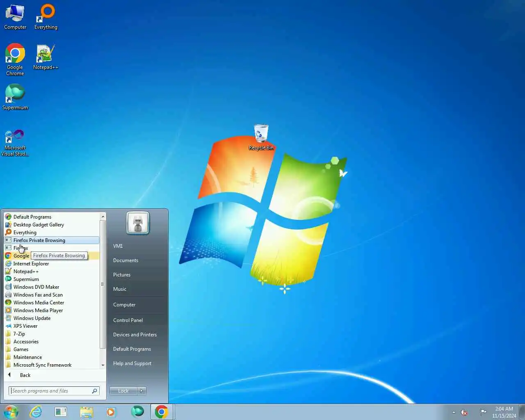
Task: Expand the 7-Zip folder
Action: click(52, 334)
